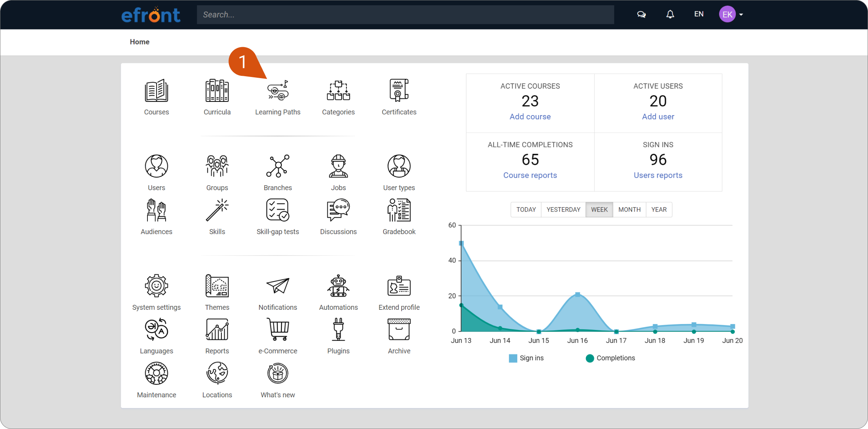Toggle the Sign ins chart legend
This screenshot has height=429, width=868.
coord(526,358)
